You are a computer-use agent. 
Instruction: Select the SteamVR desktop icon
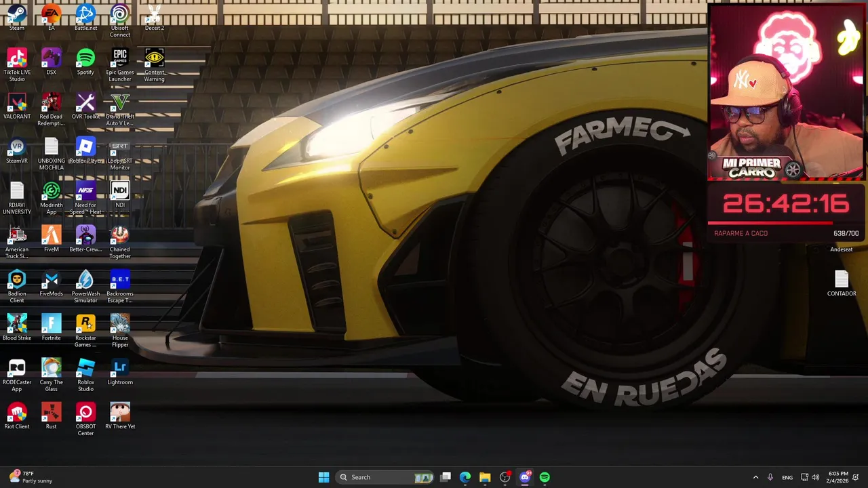tap(17, 150)
